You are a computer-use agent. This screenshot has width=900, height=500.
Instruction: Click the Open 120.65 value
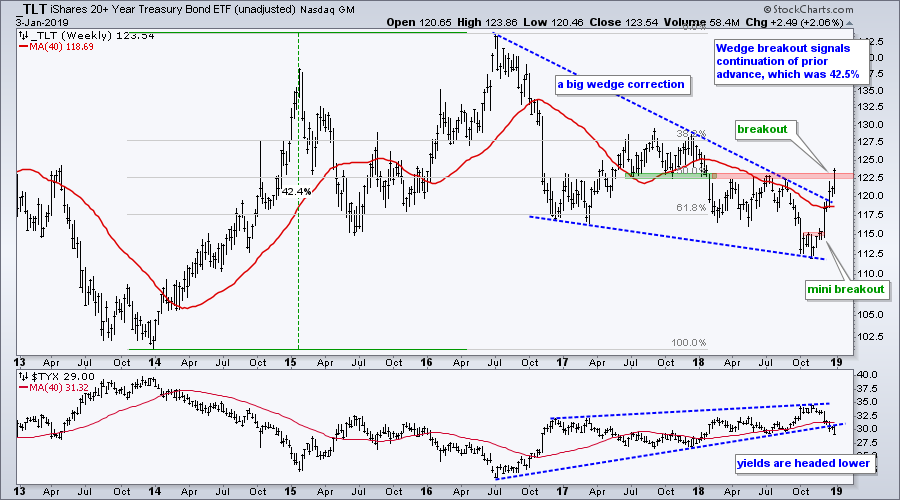(418, 22)
